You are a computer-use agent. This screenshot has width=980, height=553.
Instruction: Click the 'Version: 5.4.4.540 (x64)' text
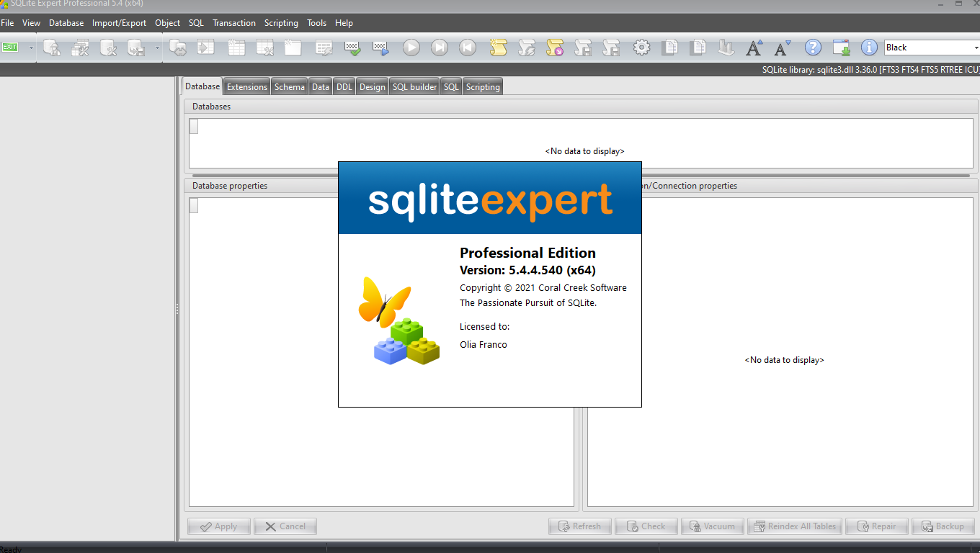[x=527, y=270]
